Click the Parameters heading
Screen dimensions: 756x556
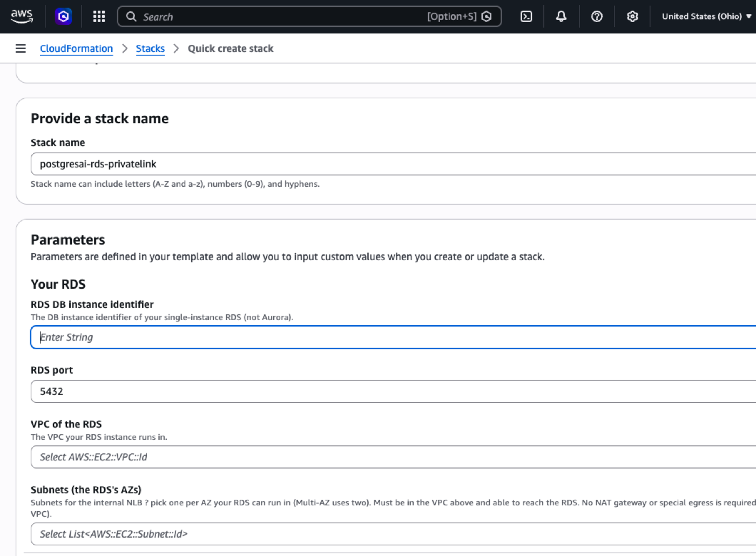[68, 240]
